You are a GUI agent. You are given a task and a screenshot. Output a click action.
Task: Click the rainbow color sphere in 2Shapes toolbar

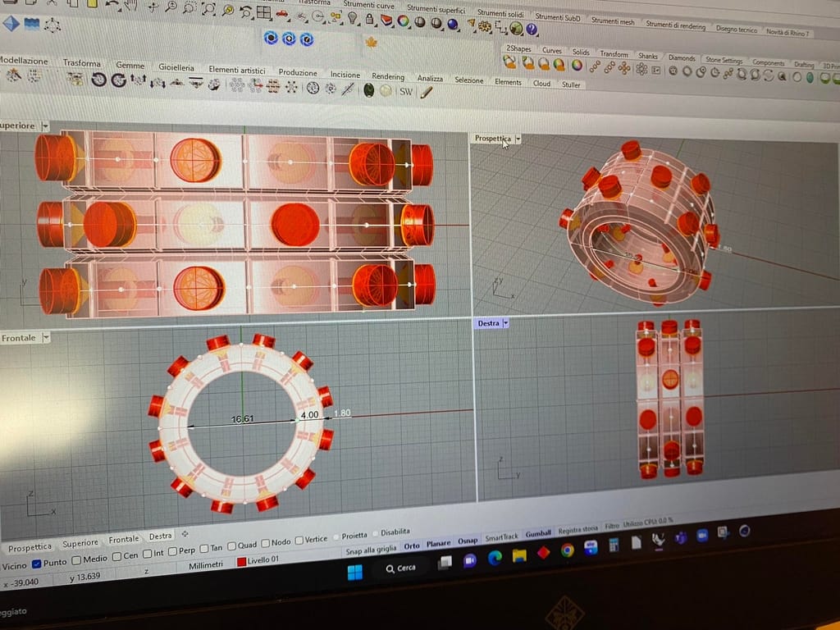pyautogui.click(x=577, y=66)
